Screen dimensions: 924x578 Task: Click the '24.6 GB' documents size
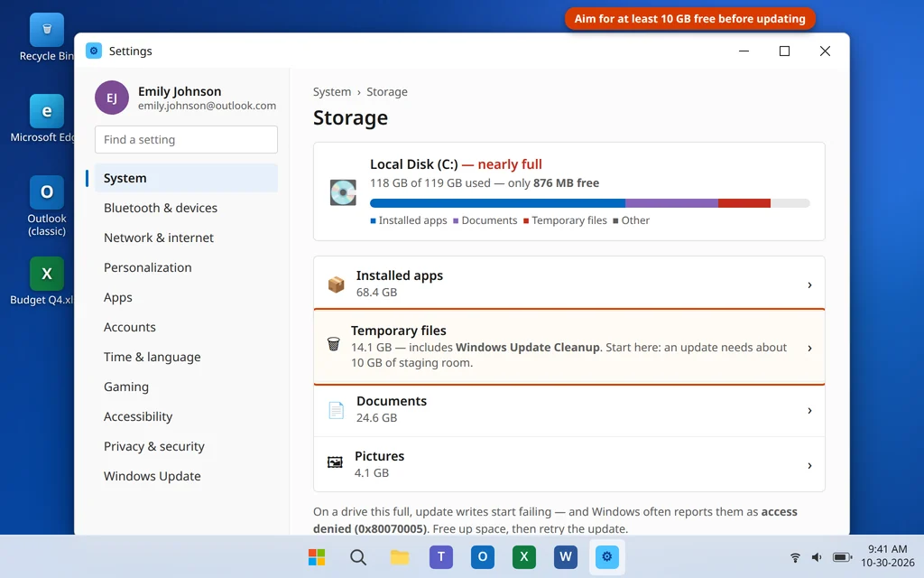point(376,417)
